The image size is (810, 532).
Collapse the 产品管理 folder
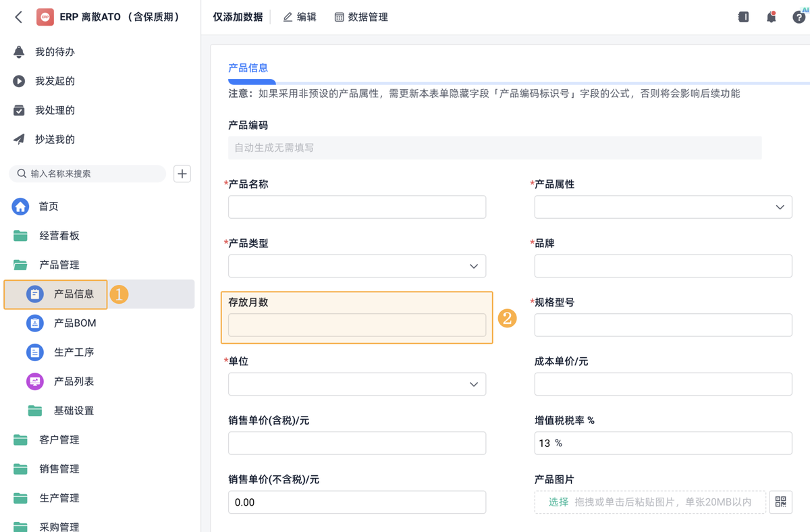tap(59, 265)
